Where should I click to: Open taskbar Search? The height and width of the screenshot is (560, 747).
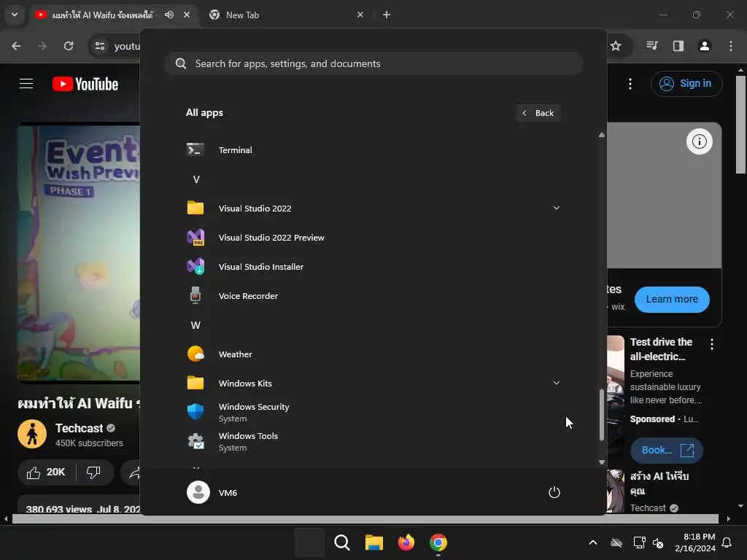point(341,542)
